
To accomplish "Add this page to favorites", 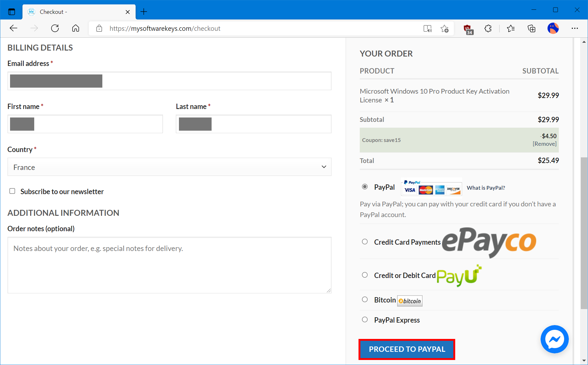I will pyautogui.click(x=445, y=29).
